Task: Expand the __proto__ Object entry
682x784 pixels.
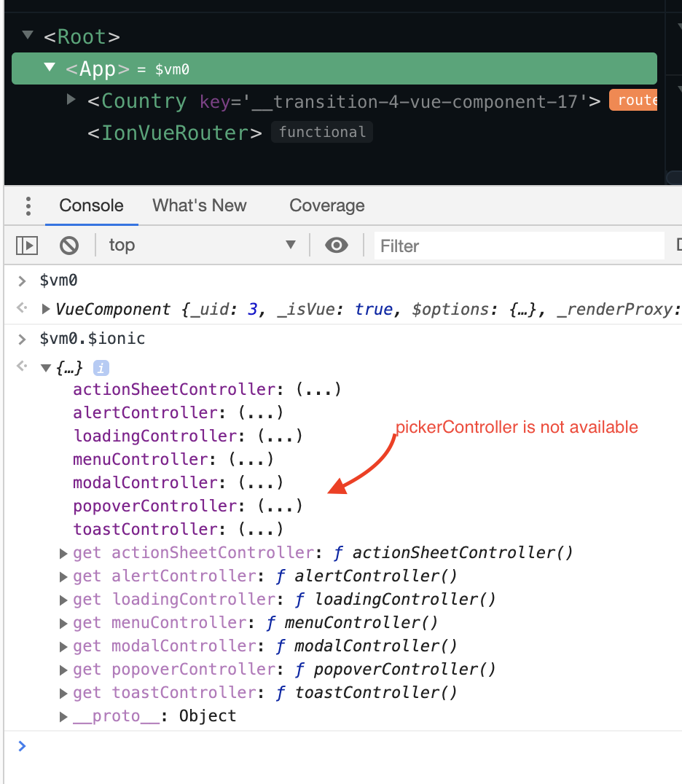Action: pos(63,716)
